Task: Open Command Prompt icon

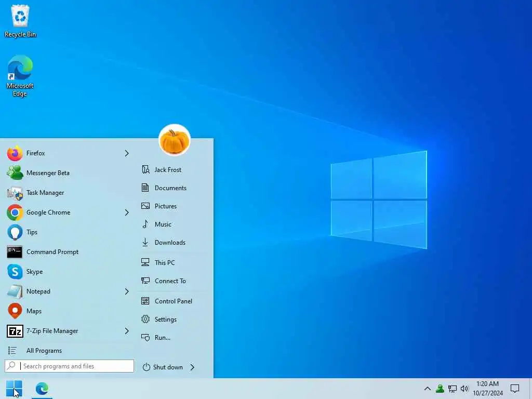Action: click(x=15, y=252)
